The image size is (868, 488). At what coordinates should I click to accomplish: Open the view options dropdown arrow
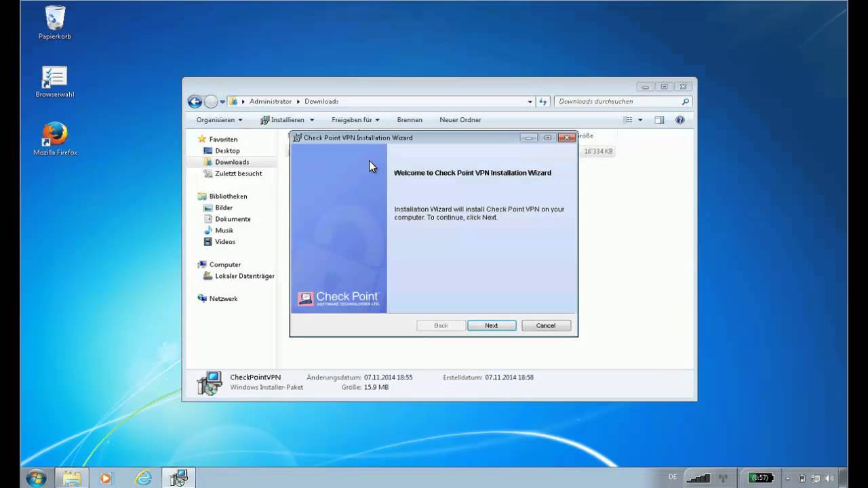tap(640, 120)
